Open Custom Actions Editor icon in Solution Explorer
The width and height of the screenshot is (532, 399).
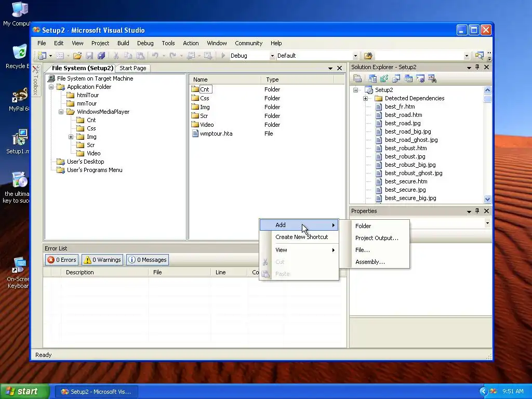(x=420, y=79)
